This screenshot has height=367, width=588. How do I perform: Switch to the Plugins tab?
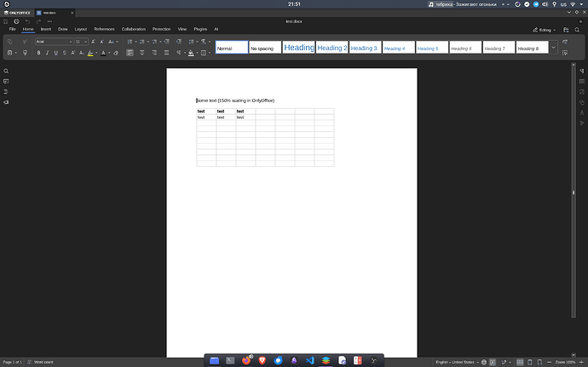pos(200,29)
